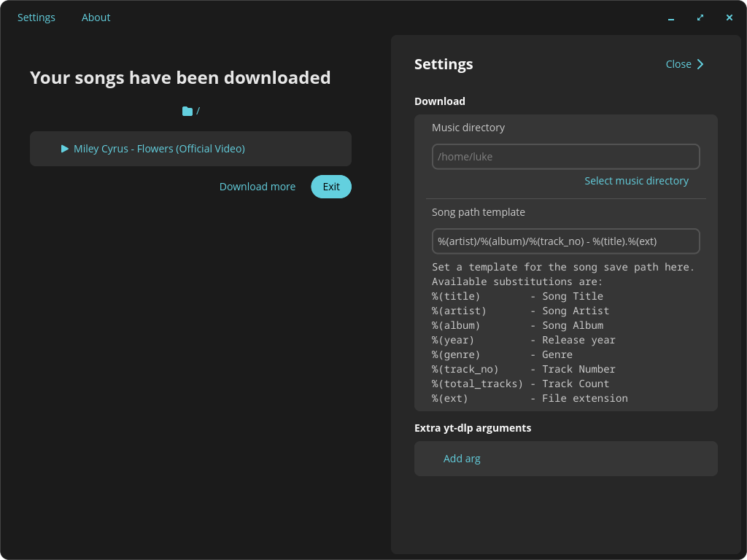Focus the Song path template field
This screenshot has height=560, width=747.
(565, 241)
